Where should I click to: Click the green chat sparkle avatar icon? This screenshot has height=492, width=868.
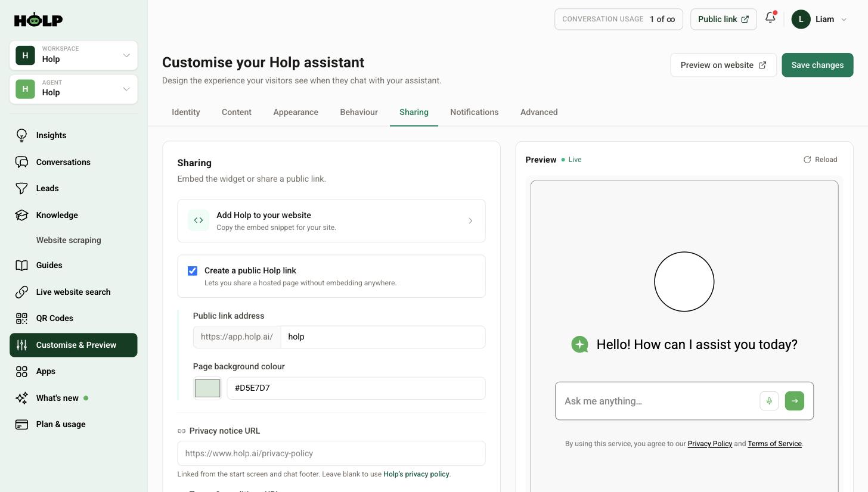[x=579, y=344]
